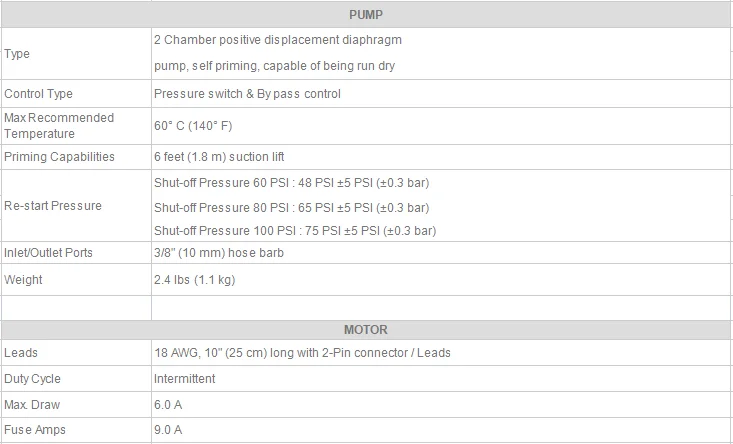Select the Pressure switch & Bypass control text
The width and height of the screenshot is (733, 444).
point(247,93)
